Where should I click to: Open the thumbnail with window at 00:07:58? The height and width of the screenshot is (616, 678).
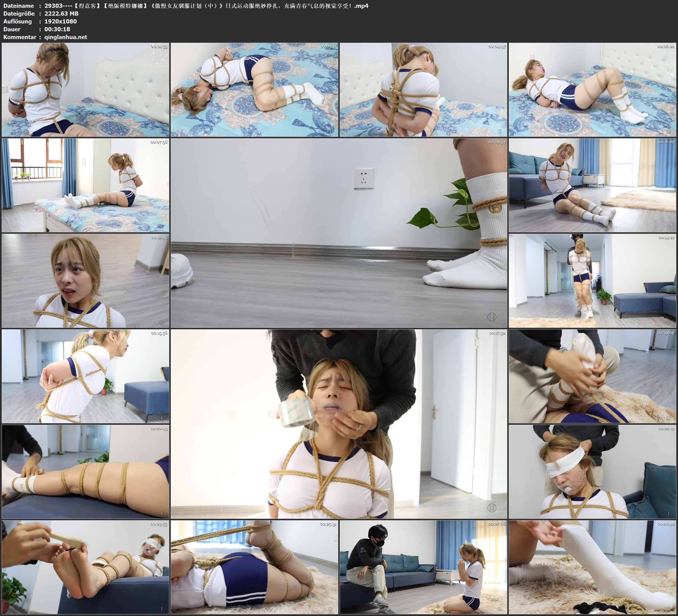click(x=85, y=185)
